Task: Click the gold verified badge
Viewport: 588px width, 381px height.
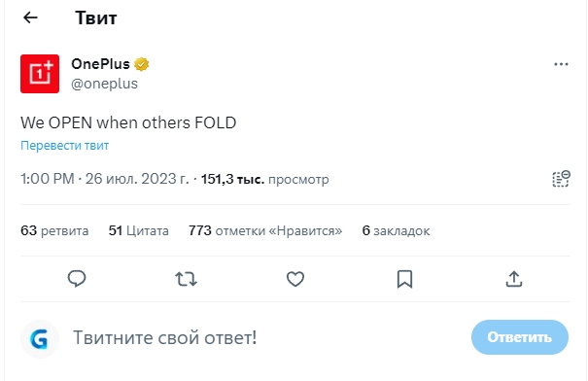Action: tap(142, 64)
